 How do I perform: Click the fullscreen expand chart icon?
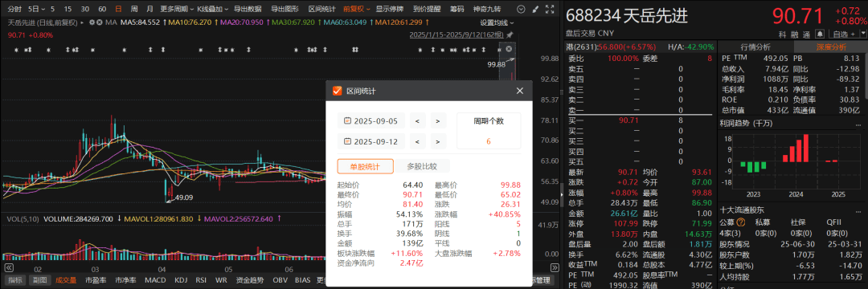pos(550,10)
